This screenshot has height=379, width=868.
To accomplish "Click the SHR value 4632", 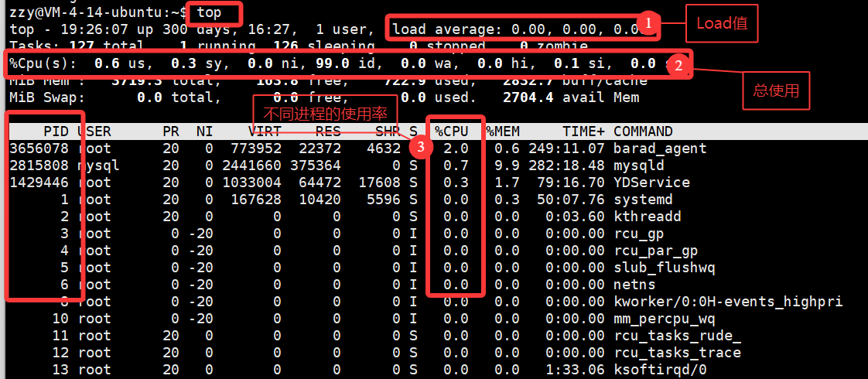I will (x=384, y=149).
